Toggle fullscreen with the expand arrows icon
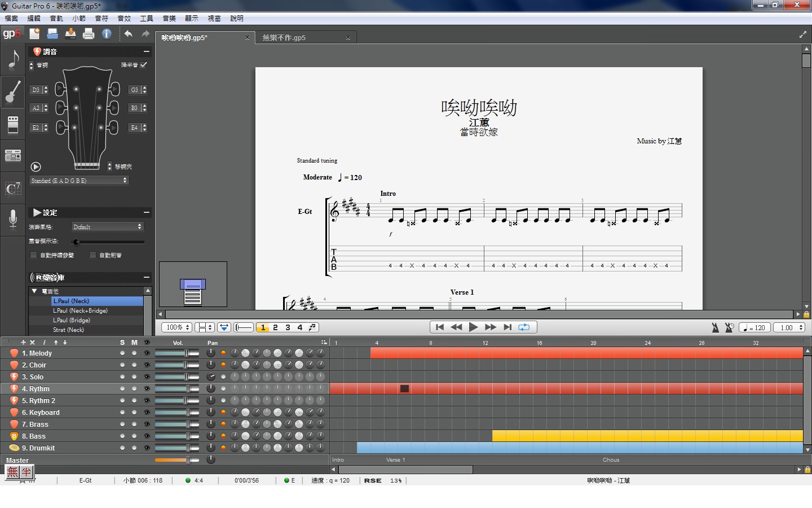The width and height of the screenshot is (812, 508). (803, 35)
